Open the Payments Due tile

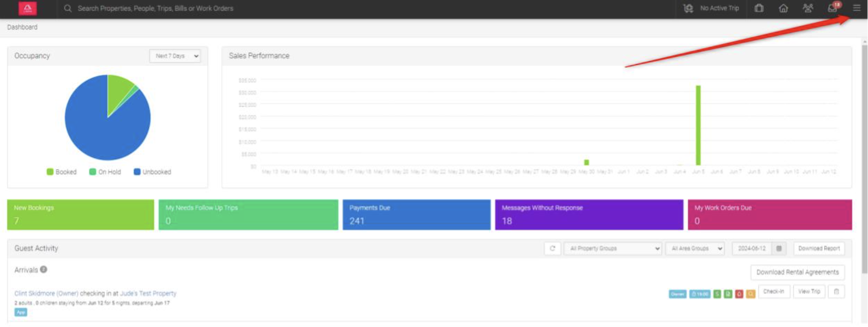point(416,215)
